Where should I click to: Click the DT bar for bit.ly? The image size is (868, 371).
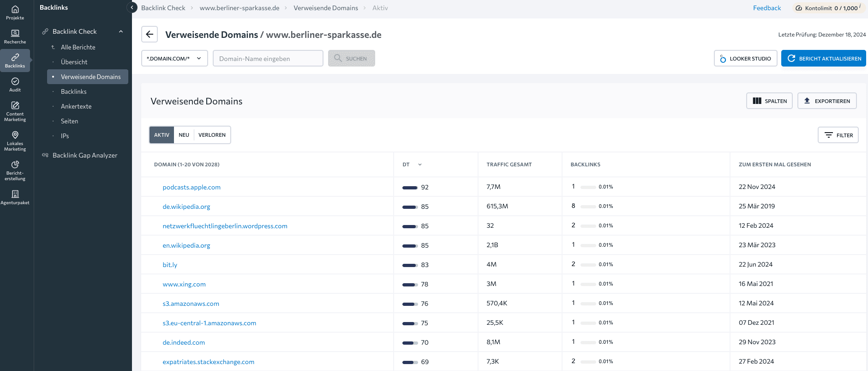coord(410,265)
